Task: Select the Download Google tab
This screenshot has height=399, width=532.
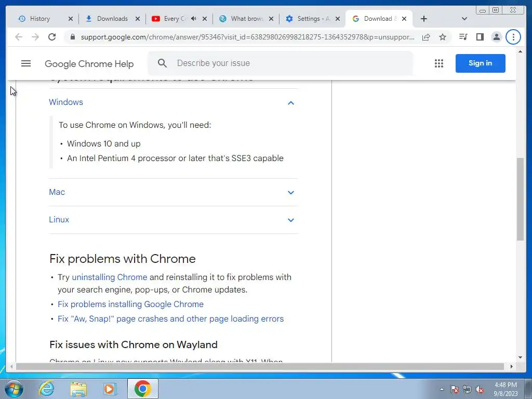Action: 380,19
